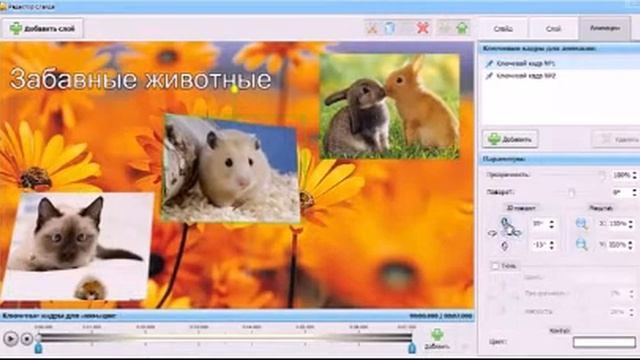Screen dimensions: 640x360
Task: Click the greyed toolbar icon before red X
Action: pos(406,28)
